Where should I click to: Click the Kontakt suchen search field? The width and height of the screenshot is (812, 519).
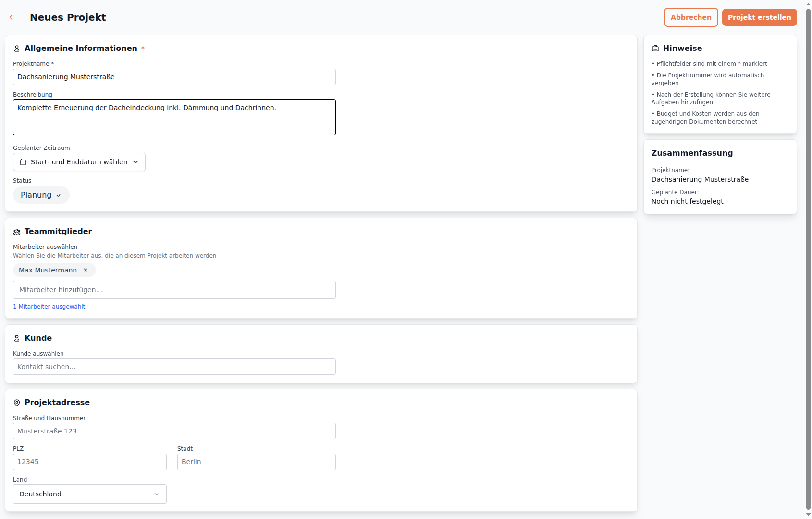pos(174,367)
